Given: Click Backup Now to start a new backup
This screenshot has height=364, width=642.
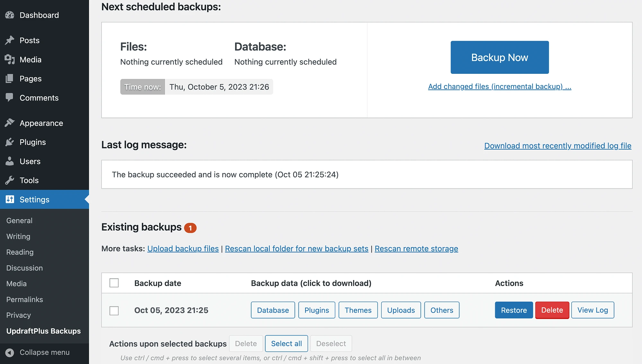Looking at the screenshot, I should pos(500,57).
